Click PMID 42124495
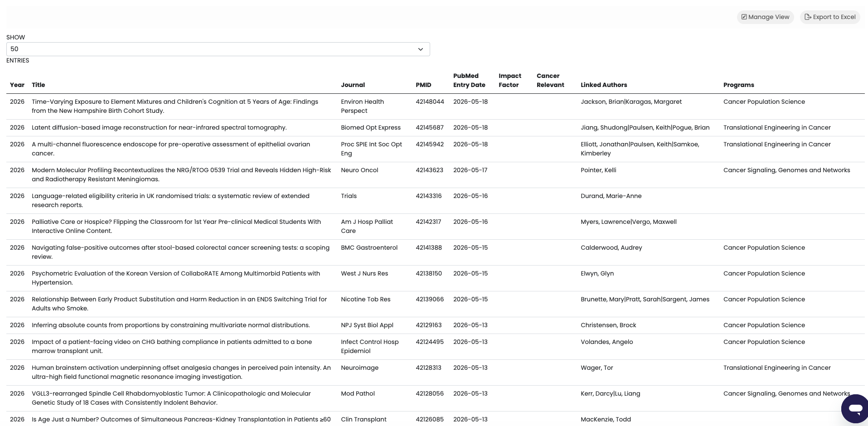Screen dimensions: 868x426 click(x=430, y=342)
